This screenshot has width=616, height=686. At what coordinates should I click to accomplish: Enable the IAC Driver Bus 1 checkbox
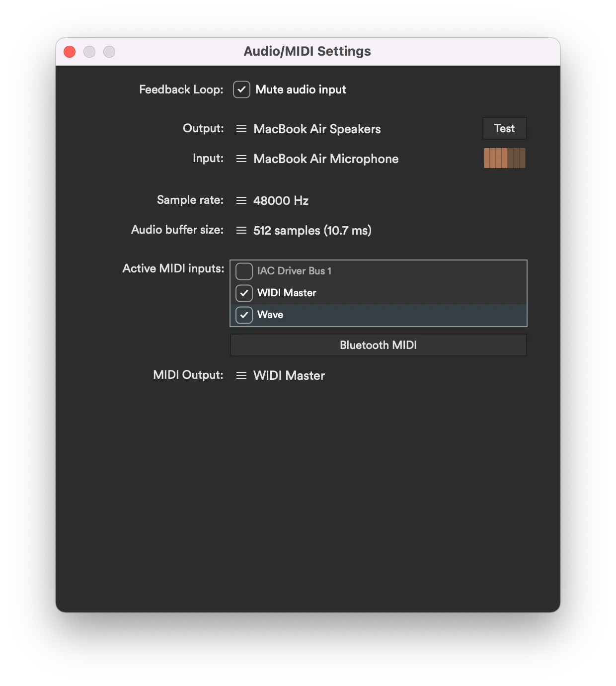pyautogui.click(x=244, y=271)
